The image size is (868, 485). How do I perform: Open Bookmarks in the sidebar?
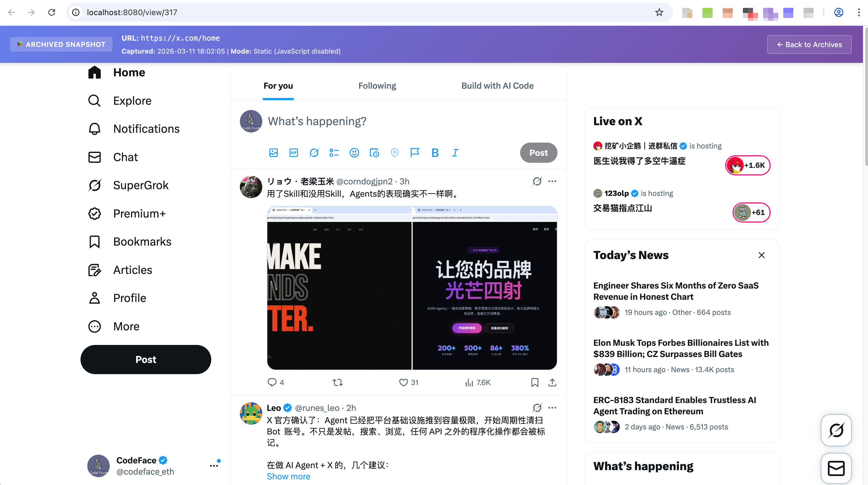click(x=142, y=242)
